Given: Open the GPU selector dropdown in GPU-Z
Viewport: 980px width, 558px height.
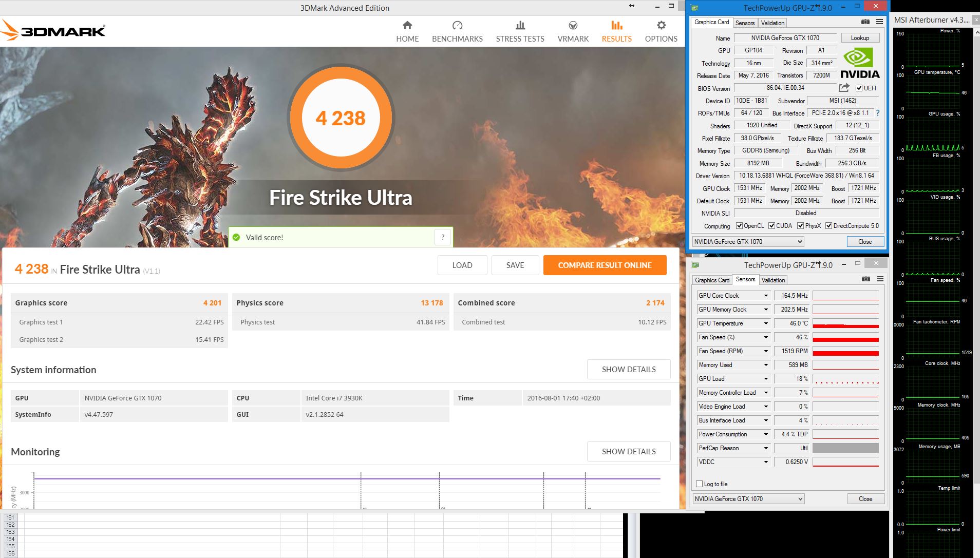Looking at the screenshot, I should coord(799,241).
